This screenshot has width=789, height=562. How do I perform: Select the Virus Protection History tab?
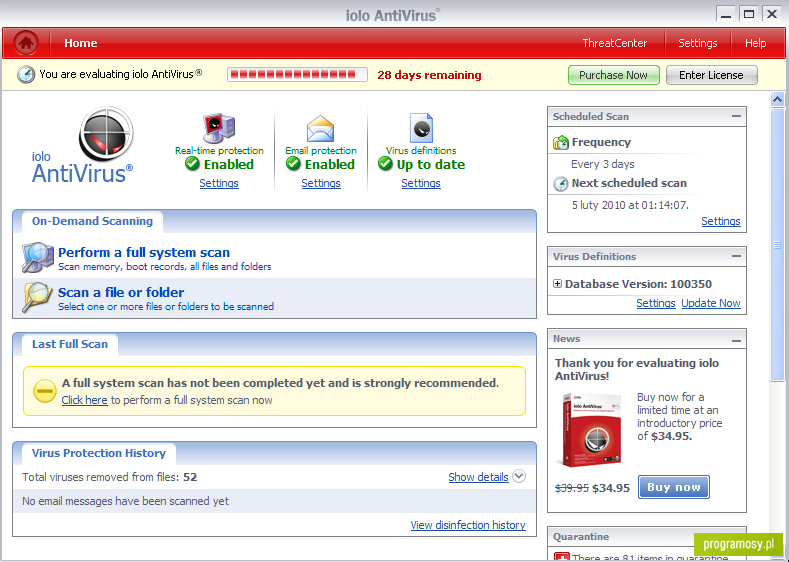(99, 453)
